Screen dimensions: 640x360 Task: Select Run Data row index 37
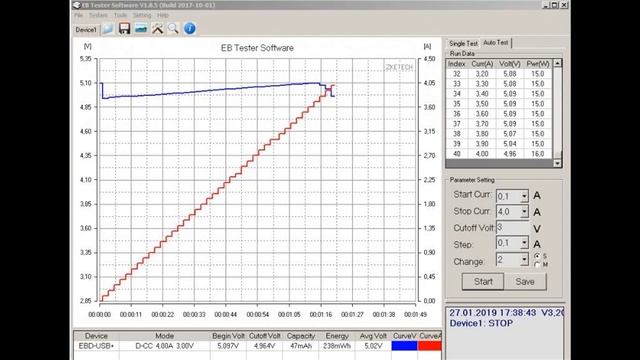[499, 124]
